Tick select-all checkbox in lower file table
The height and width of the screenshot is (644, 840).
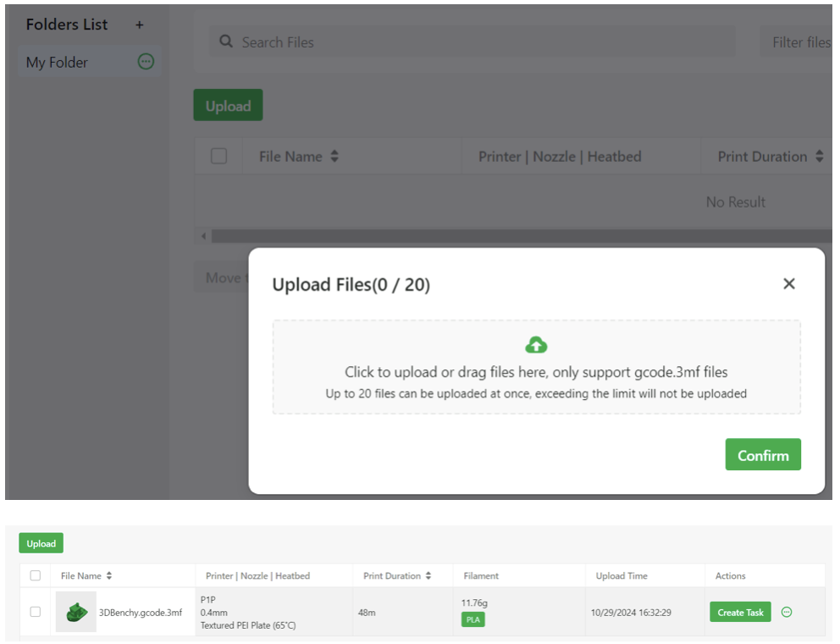coord(36,575)
